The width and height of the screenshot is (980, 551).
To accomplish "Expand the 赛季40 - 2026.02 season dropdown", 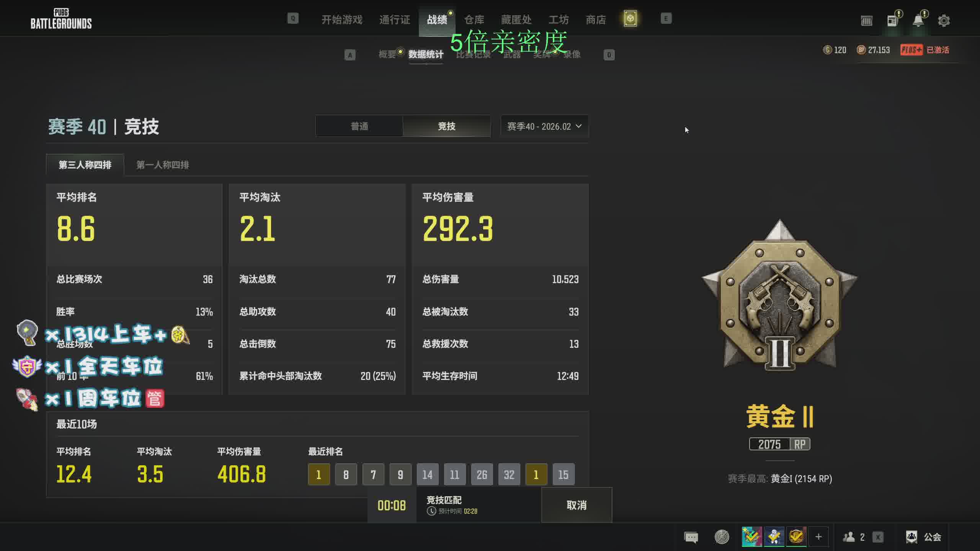I will [544, 126].
